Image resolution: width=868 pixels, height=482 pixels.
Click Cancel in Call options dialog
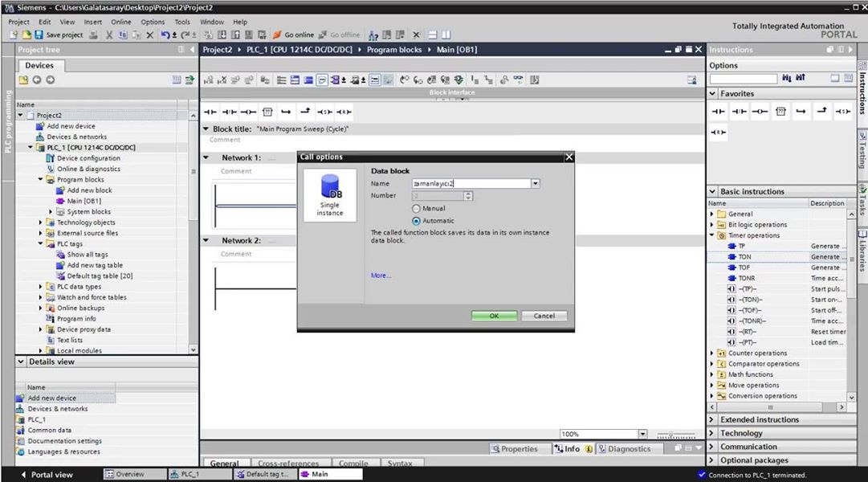tap(544, 316)
